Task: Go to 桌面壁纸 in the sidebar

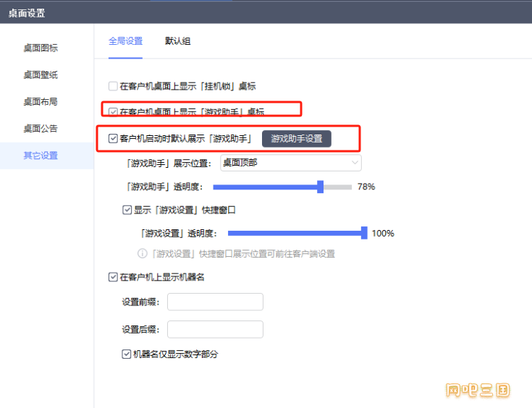Action: tap(41, 75)
